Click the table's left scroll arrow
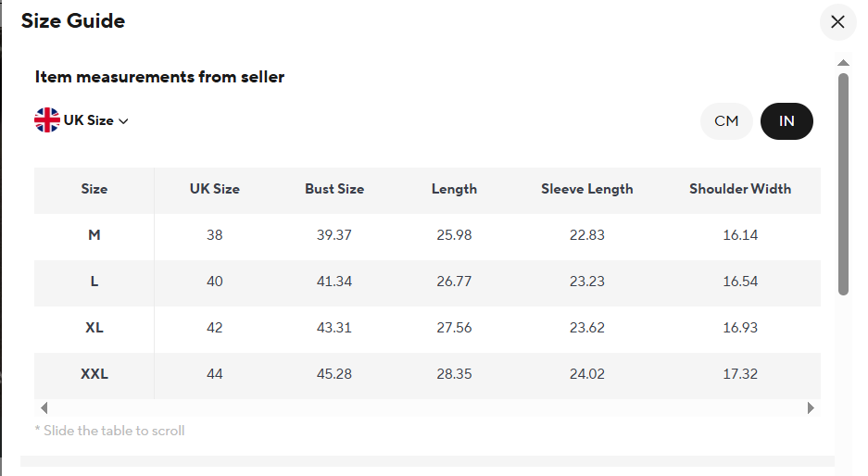This screenshot has width=868, height=476. pyautogui.click(x=44, y=407)
